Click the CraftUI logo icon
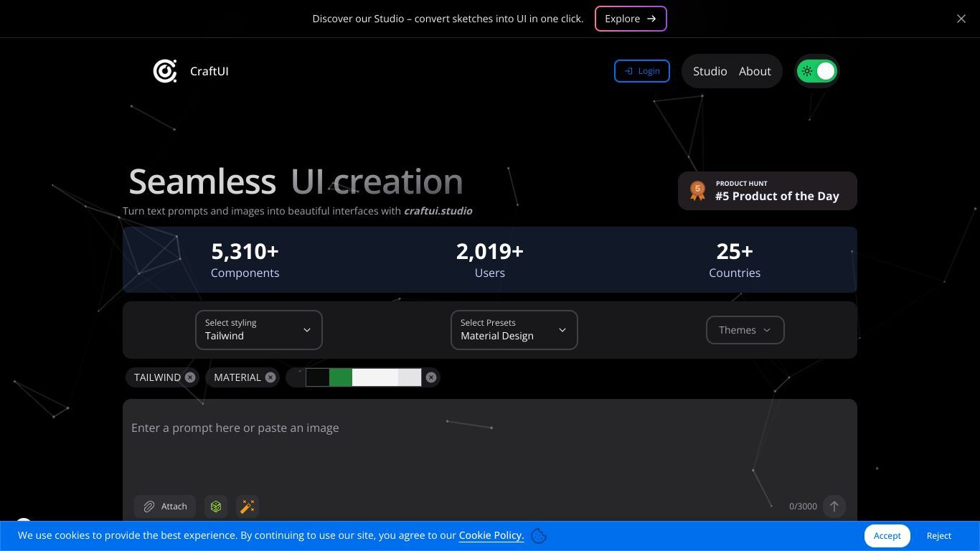Image resolution: width=980 pixels, height=551 pixels. point(165,71)
